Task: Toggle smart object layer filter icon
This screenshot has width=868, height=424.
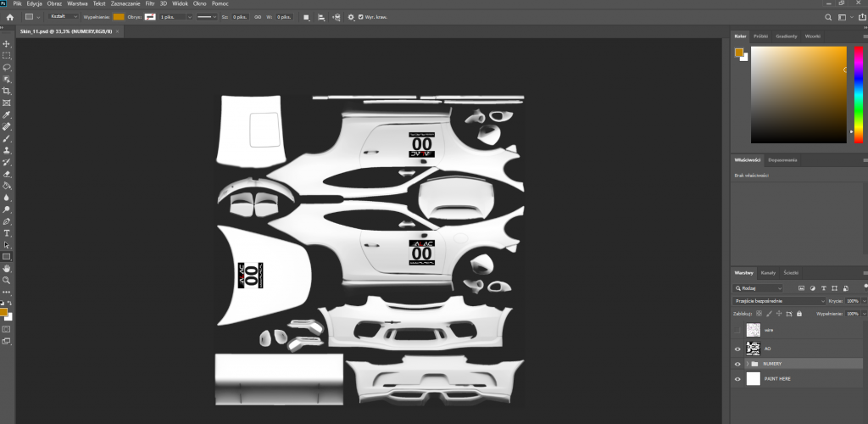Action: [846, 287]
